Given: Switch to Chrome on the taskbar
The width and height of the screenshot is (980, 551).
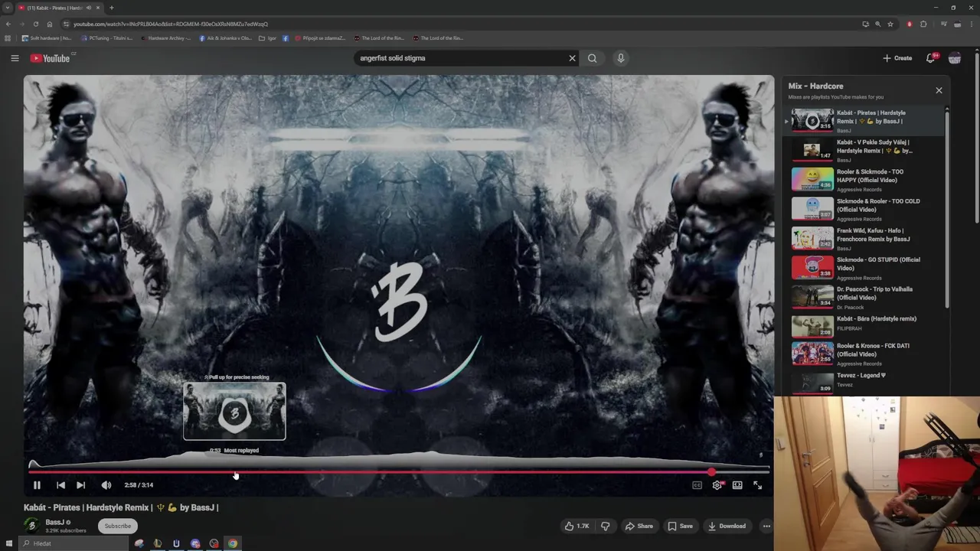Looking at the screenshot, I should click(233, 543).
